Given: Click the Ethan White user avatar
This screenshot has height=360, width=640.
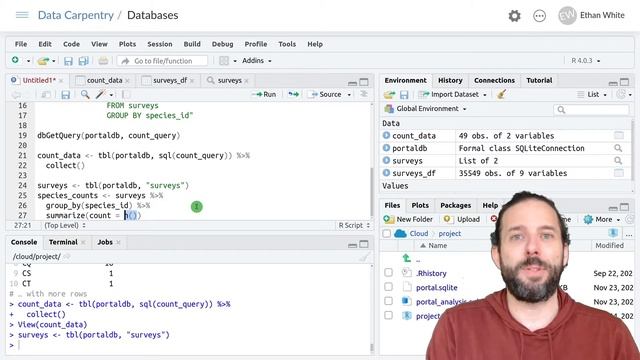Looking at the screenshot, I should click(567, 16).
